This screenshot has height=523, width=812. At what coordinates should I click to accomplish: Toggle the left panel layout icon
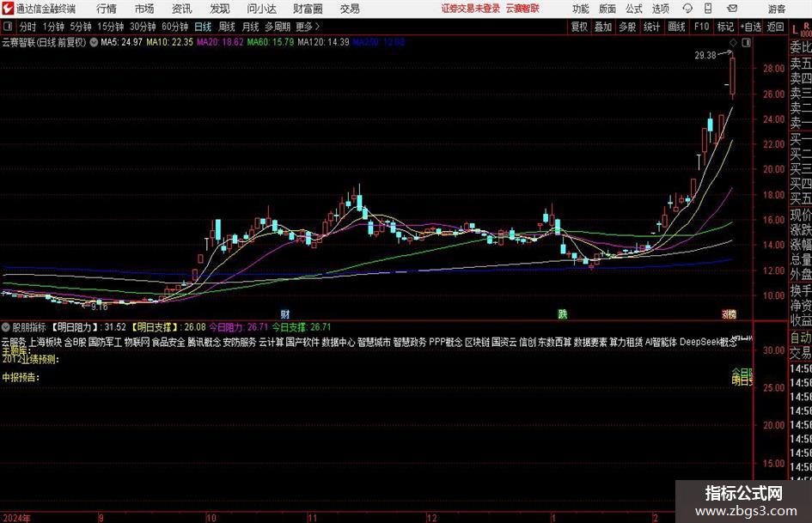8,27
